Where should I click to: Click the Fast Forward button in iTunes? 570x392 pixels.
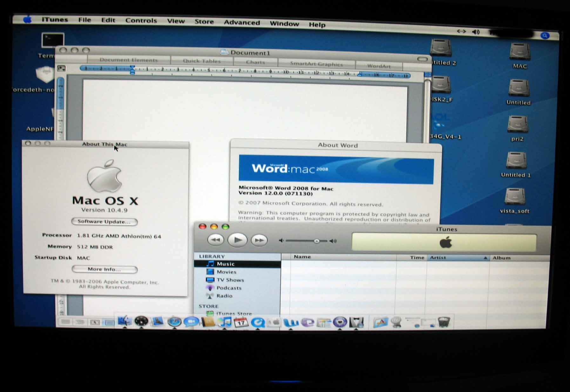[259, 240]
